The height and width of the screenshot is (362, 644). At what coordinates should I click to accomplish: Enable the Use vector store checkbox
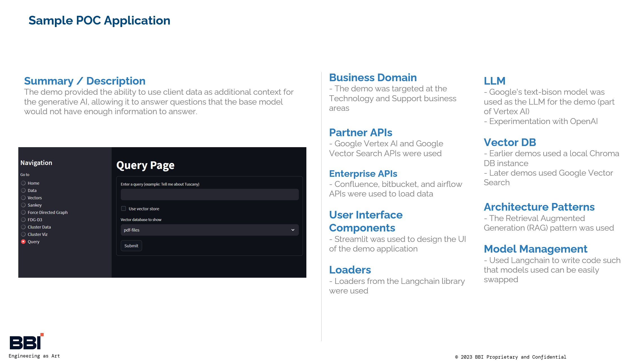pyautogui.click(x=123, y=209)
